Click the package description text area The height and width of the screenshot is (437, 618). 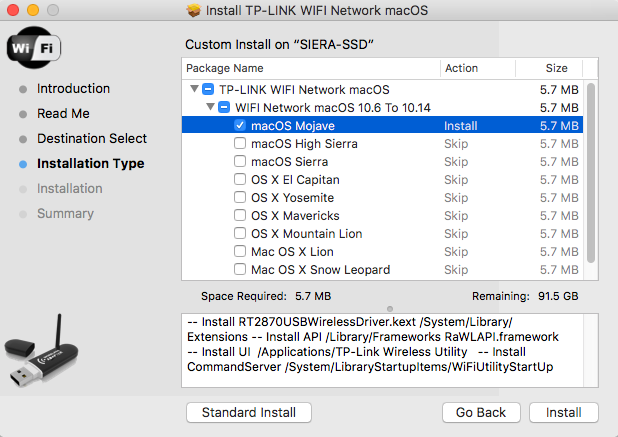coord(389,350)
